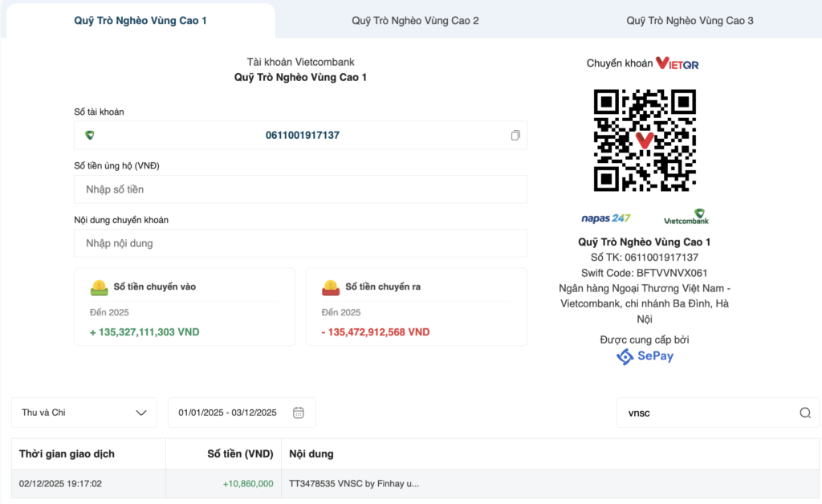The image size is (822, 504).
Task: Focus the Nhập nội dung input field
Action: 300,243
